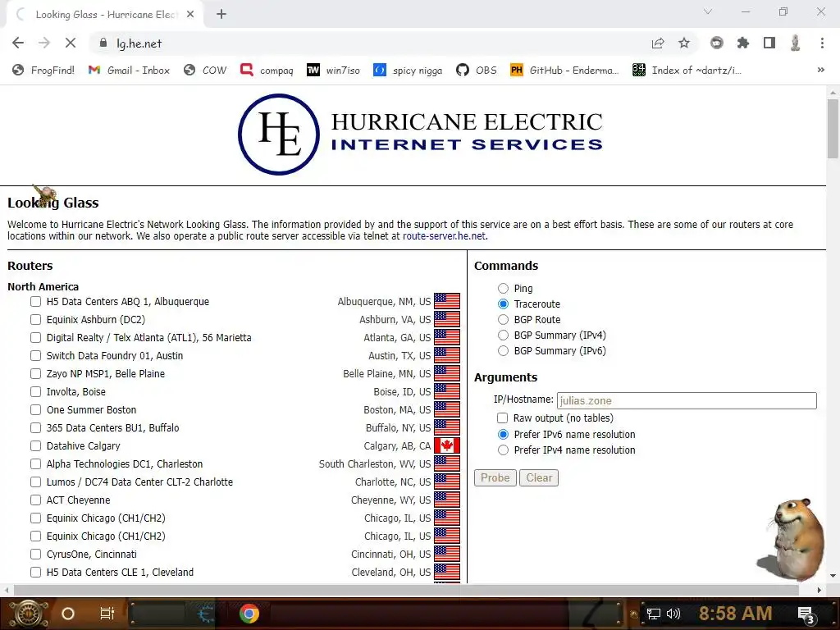Open the steampunk Start button
Image resolution: width=840 pixels, height=630 pixels.
(28, 614)
